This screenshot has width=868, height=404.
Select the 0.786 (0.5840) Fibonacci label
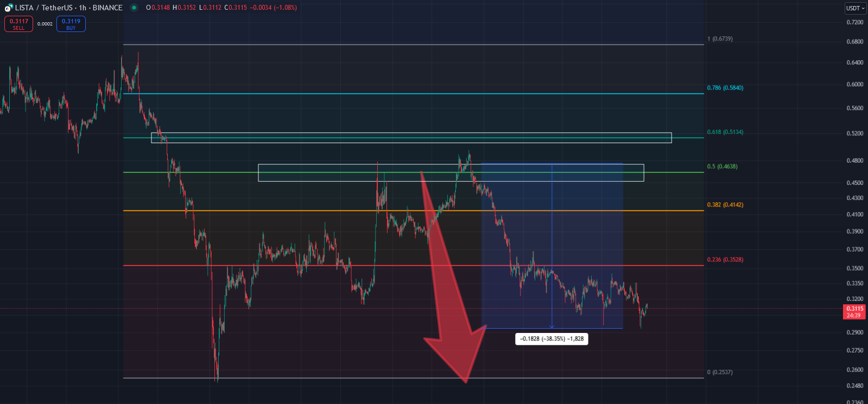coord(725,88)
